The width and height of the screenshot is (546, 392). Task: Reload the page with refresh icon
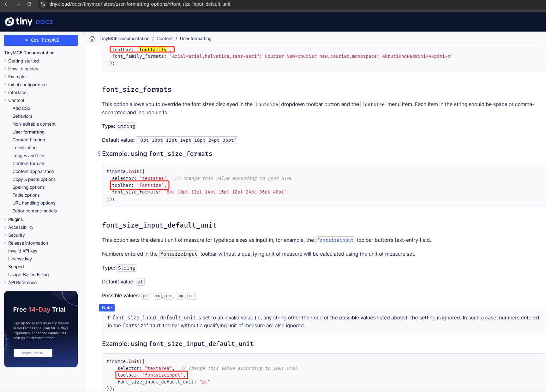[x=29, y=4]
